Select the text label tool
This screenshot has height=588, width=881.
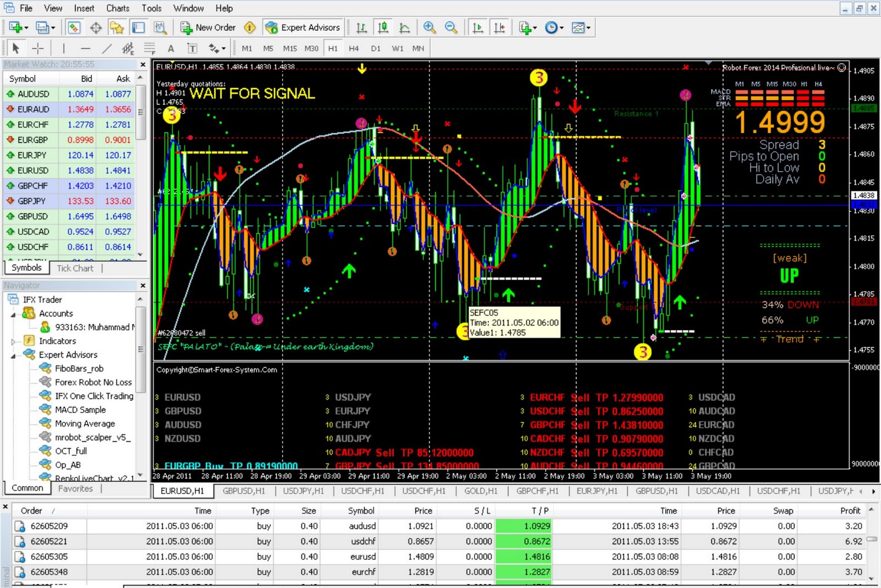192,48
